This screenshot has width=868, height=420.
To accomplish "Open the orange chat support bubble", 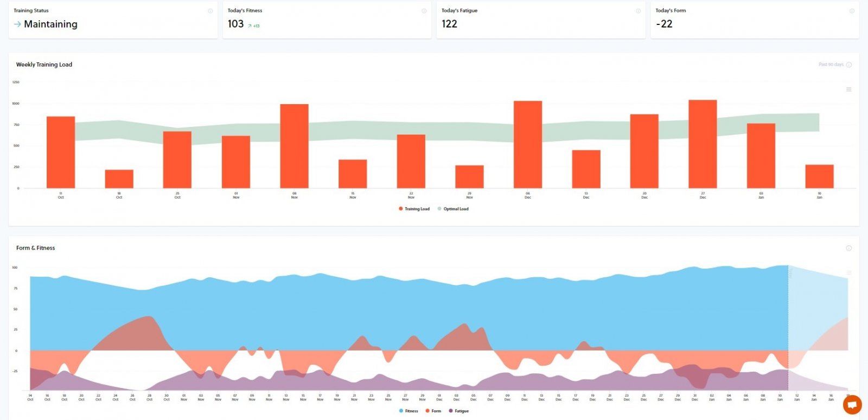I will (852, 405).
